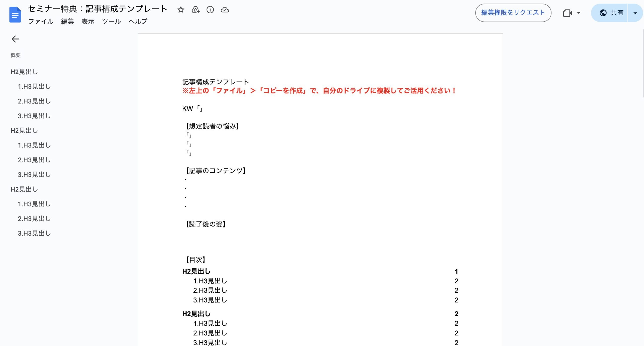Image resolution: width=644 pixels, height=346 pixels.
Task: Jump to second H2見出し in outline
Action: pyautogui.click(x=24, y=131)
